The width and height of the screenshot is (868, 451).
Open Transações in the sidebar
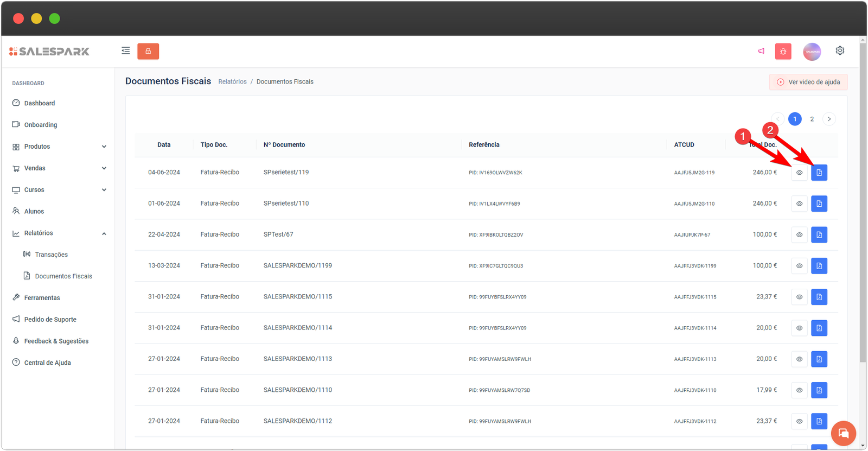[x=51, y=255]
